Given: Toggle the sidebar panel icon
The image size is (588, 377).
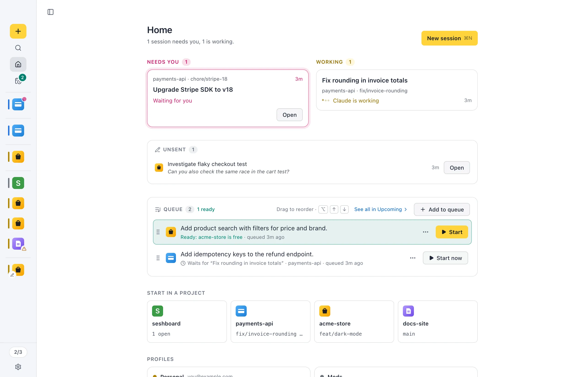Looking at the screenshot, I should pos(50,12).
